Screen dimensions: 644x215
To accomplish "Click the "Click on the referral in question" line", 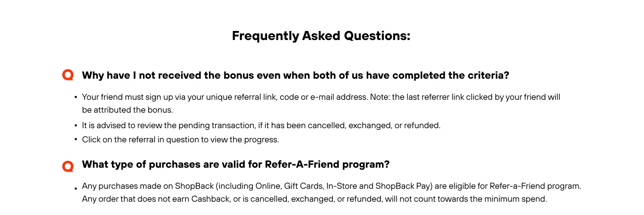I will click(x=180, y=139).
